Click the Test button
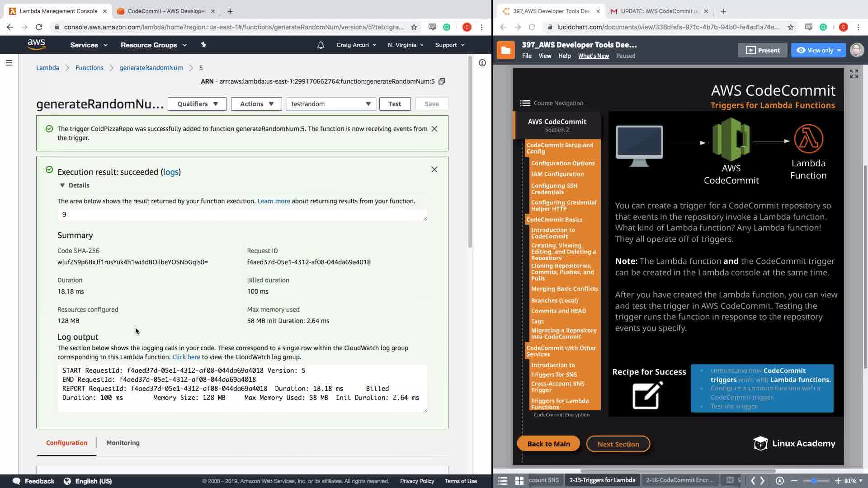The image size is (868, 488). [394, 104]
